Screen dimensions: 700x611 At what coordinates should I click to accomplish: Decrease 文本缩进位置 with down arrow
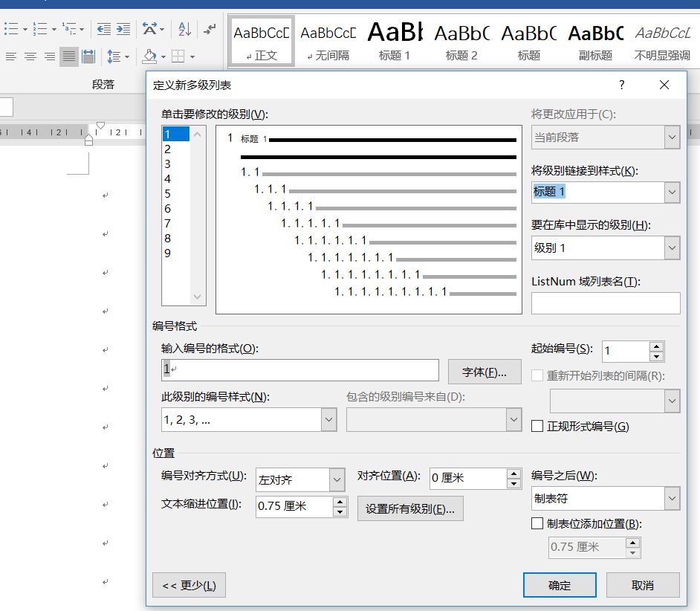coord(340,511)
